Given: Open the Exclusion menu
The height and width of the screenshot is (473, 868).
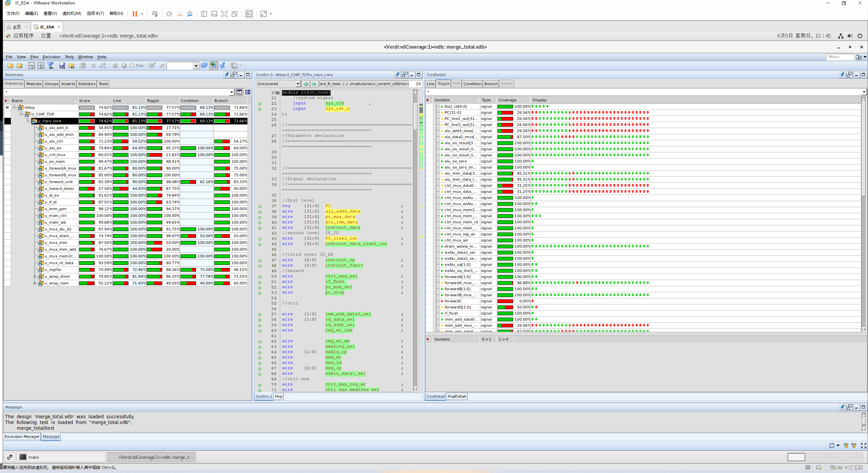Looking at the screenshot, I should [51, 57].
